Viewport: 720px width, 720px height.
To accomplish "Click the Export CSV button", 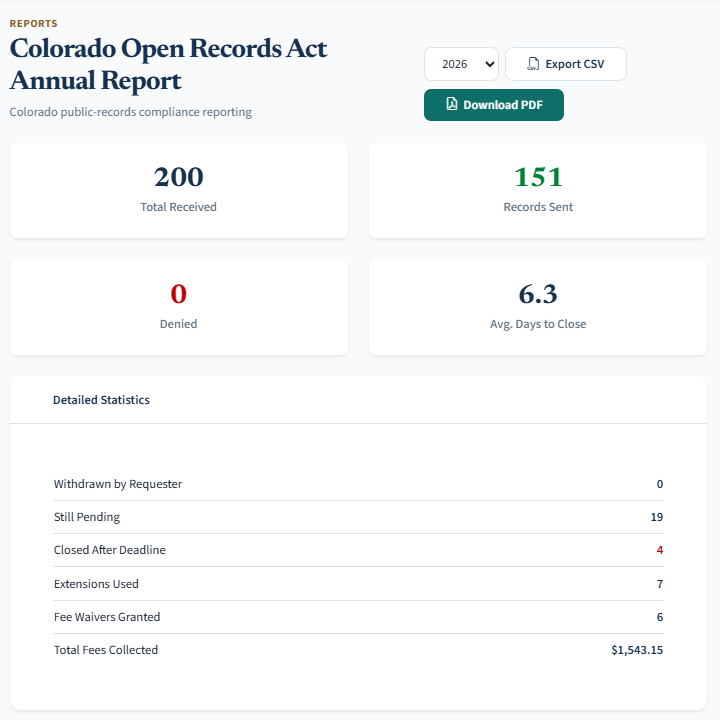I will (x=566, y=64).
